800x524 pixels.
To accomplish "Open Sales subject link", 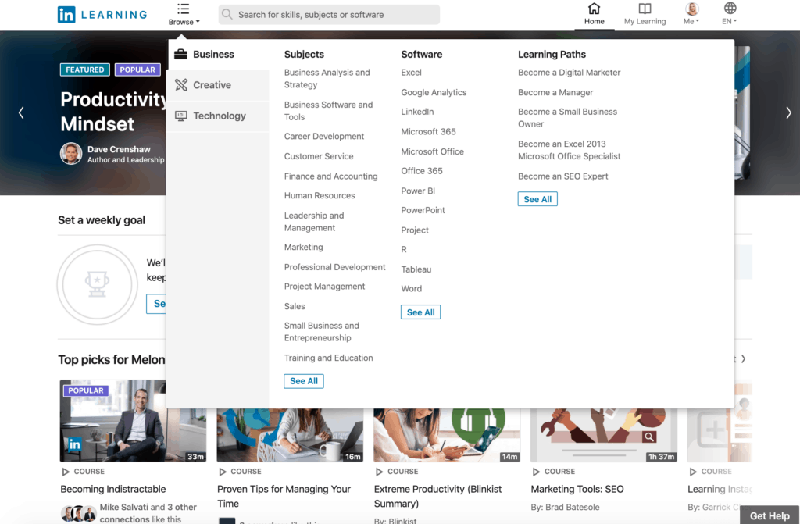I will point(294,306).
